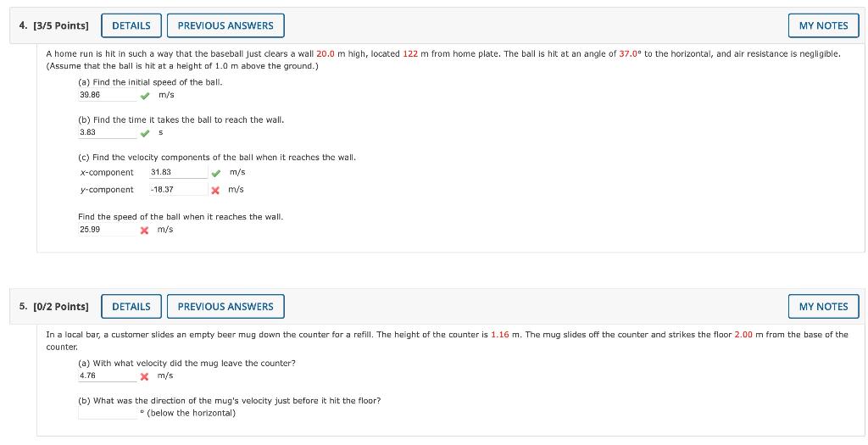
Task: Open MY NOTES for question 4
Action: (x=823, y=25)
